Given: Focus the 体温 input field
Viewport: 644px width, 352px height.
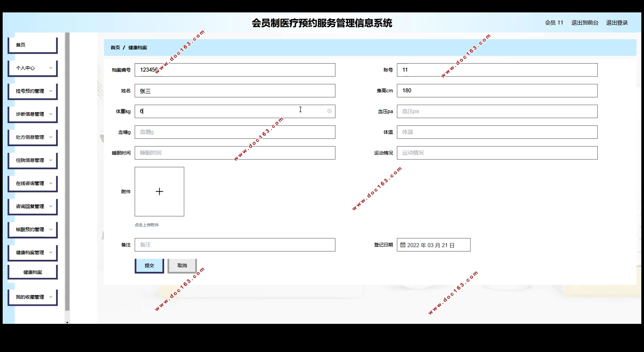Looking at the screenshot, I should pyautogui.click(x=497, y=132).
